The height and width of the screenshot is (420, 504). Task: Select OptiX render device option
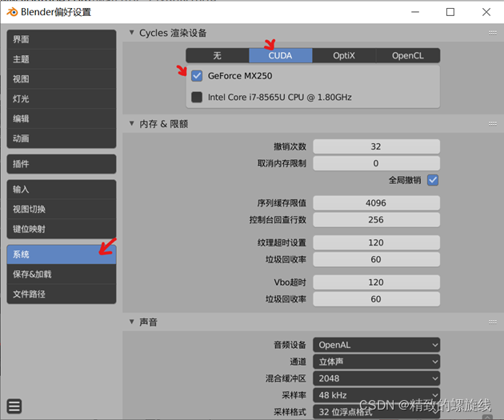point(344,55)
